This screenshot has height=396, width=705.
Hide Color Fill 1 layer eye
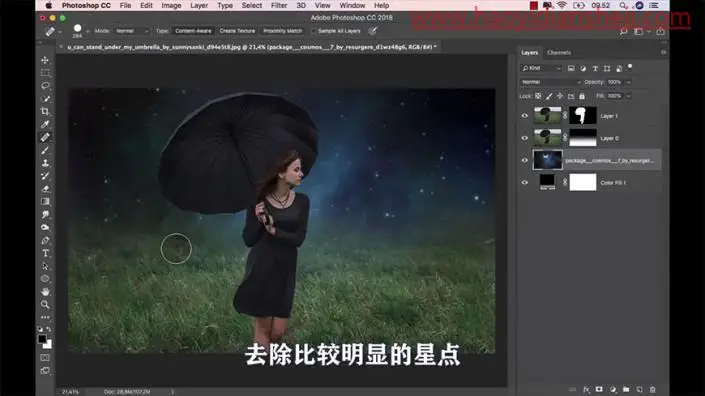pyautogui.click(x=525, y=182)
